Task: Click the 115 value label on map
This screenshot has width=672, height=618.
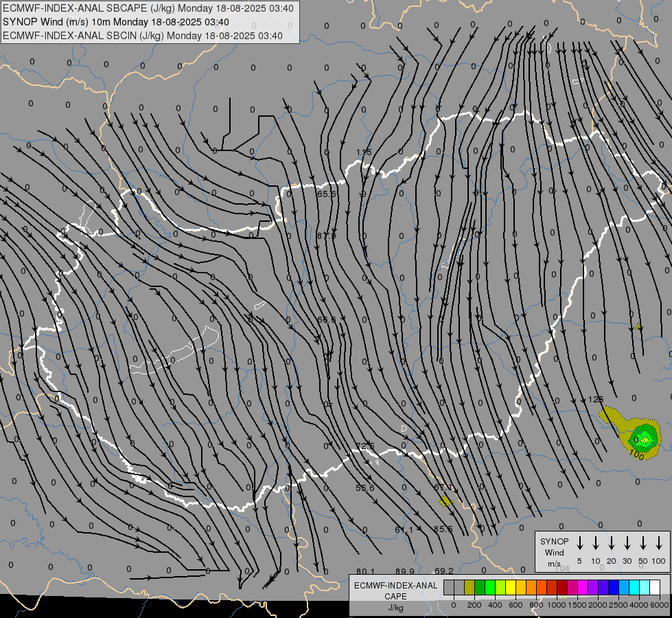Action: click(364, 152)
